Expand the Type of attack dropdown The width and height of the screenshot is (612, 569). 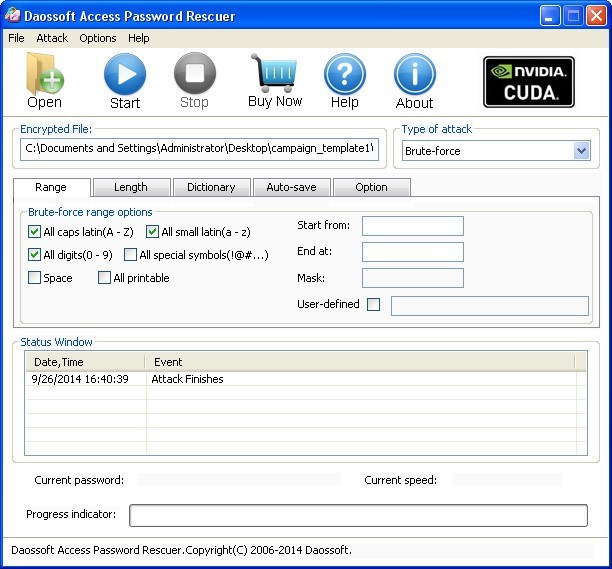point(582,151)
